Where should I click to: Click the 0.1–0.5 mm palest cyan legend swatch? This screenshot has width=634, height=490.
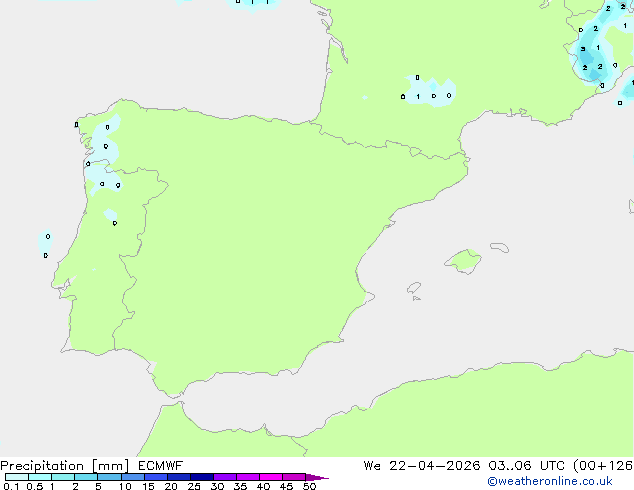tap(17, 477)
